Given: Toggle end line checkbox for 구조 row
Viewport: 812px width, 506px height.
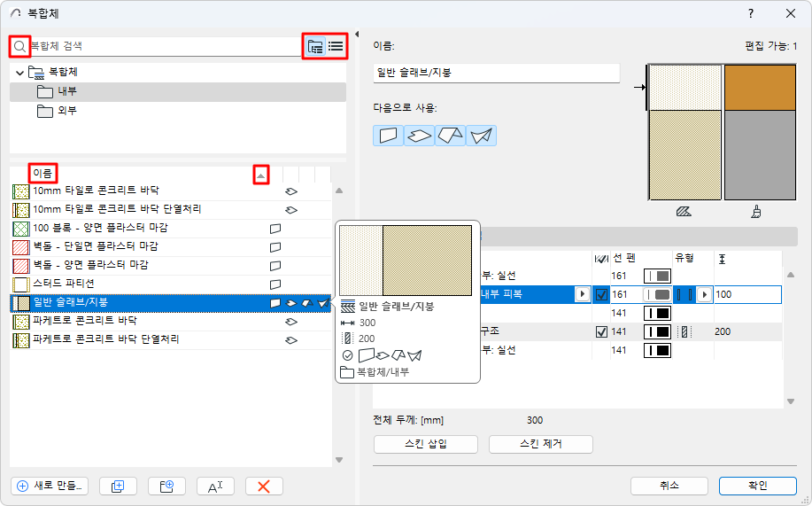Looking at the screenshot, I should [x=601, y=331].
